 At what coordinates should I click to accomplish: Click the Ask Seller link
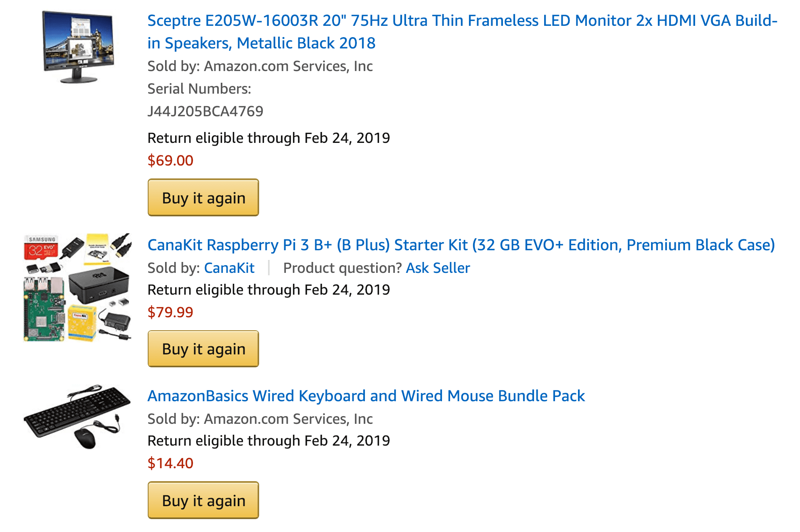click(x=438, y=268)
